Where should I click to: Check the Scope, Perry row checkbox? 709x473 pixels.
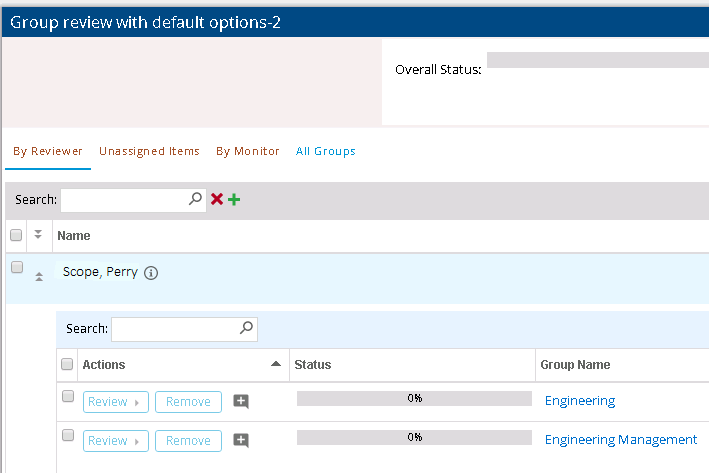(16, 267)
